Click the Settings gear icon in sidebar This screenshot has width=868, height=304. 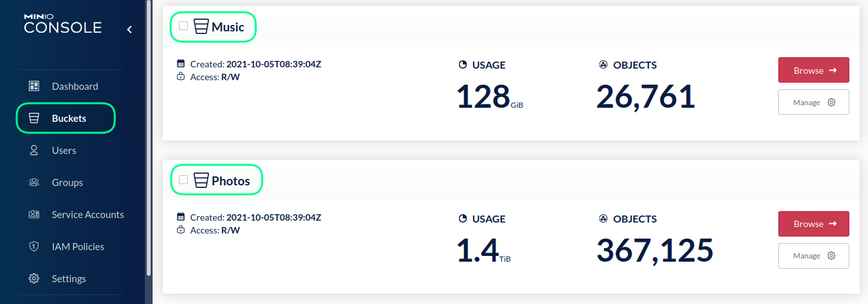[35, 278]
